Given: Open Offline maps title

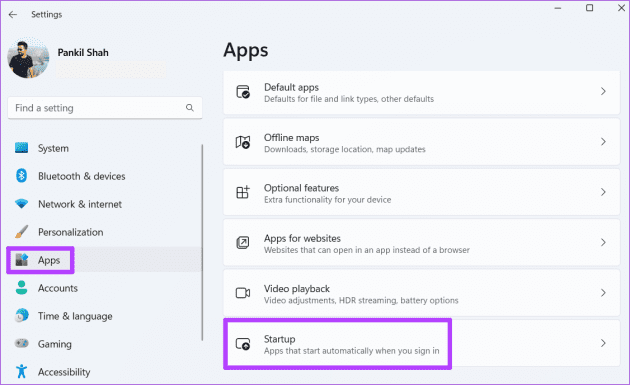Looking at the screenshot, I should pos(291,137).
